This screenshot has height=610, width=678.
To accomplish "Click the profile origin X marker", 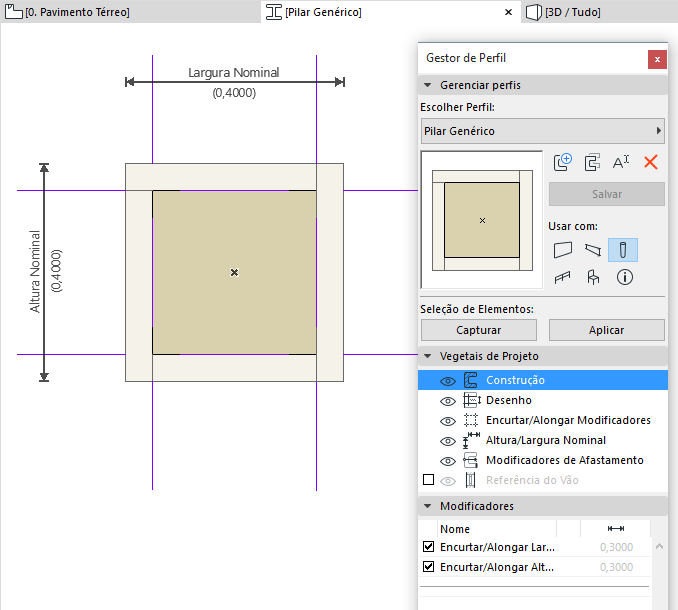I will pos(234,272).
